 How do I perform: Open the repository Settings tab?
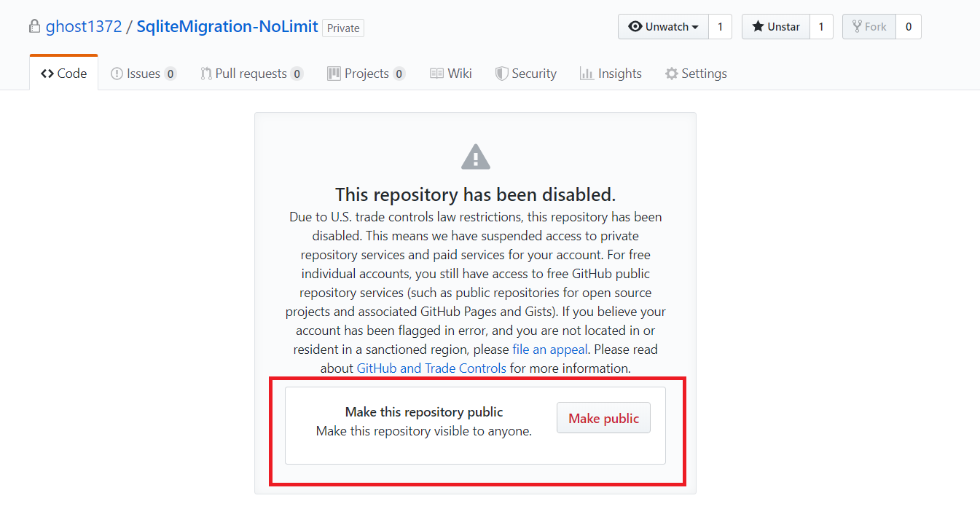696,74
